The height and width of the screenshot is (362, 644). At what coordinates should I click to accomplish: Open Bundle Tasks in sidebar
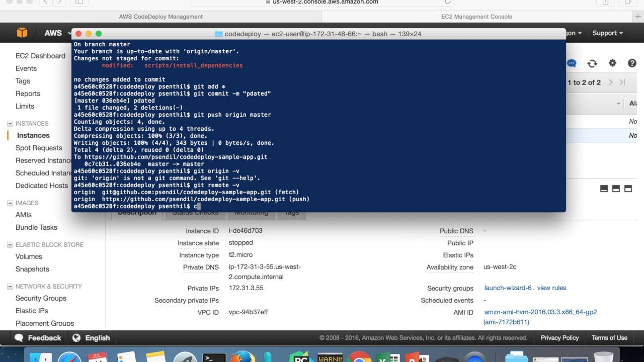pyautogui.click(x=36, y=227)
